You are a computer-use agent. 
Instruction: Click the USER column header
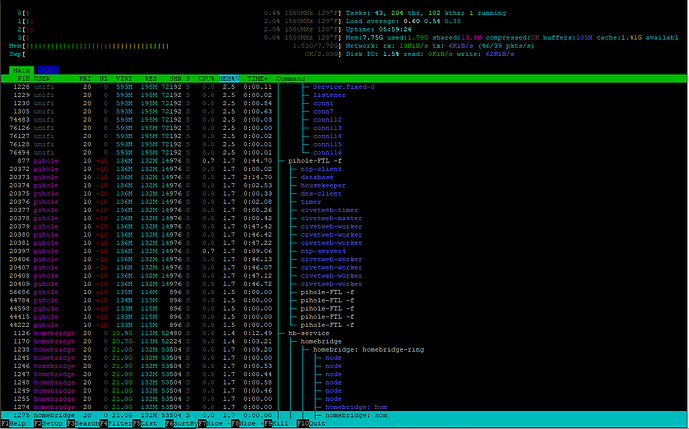coord(44,78)
